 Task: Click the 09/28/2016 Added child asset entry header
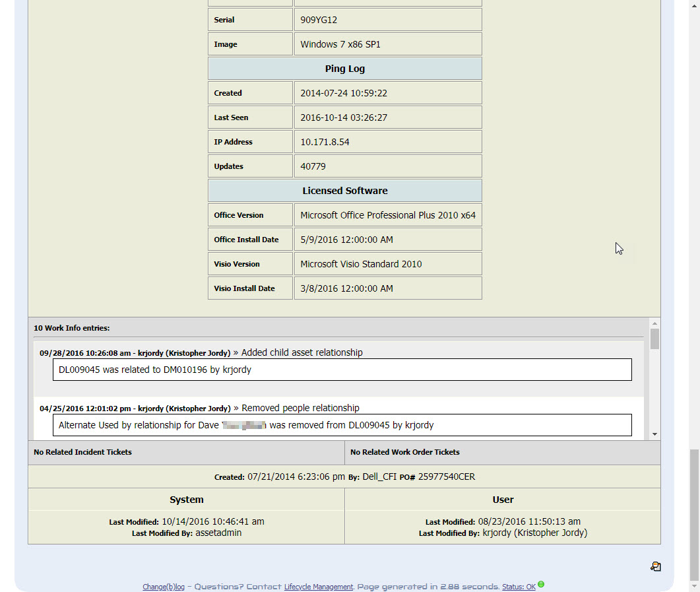[201, 352]
